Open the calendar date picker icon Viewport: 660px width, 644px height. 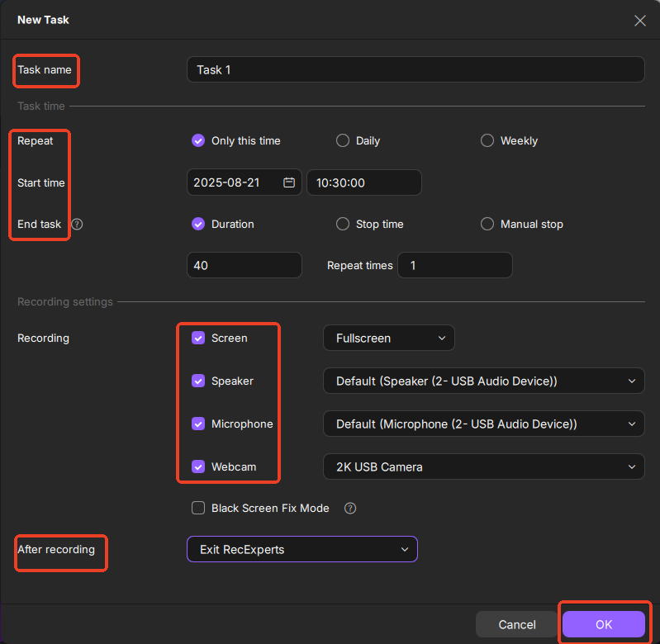pos(289,182)
